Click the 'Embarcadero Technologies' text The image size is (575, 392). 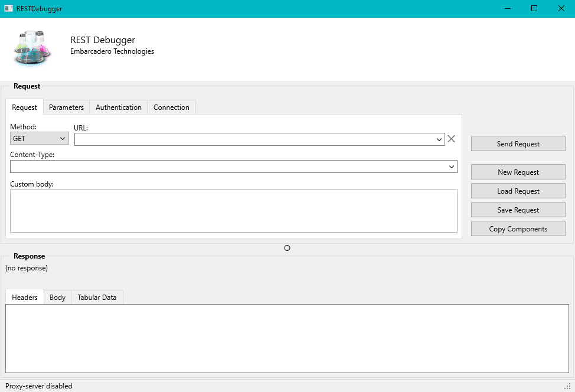pos(112,51)
